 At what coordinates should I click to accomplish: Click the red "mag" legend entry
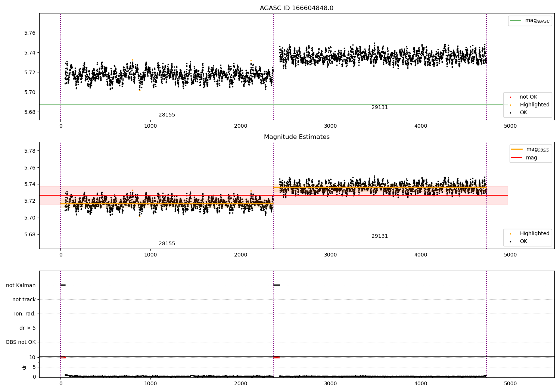(x=524, y=158)
